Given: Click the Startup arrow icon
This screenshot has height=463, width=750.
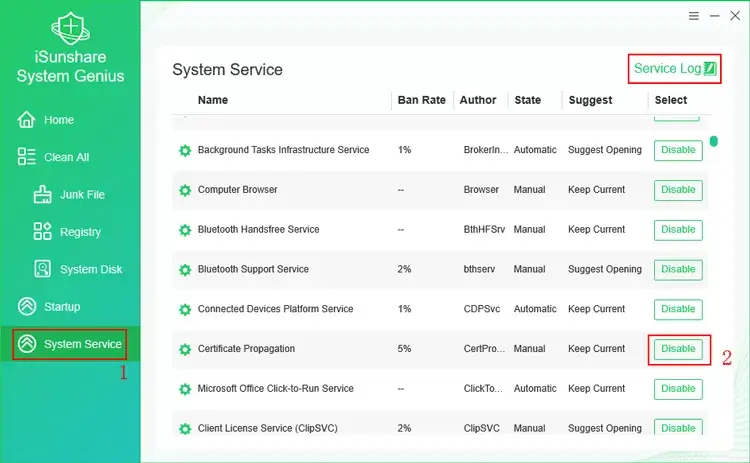Looking at the screenshot, I should [27, 306].
